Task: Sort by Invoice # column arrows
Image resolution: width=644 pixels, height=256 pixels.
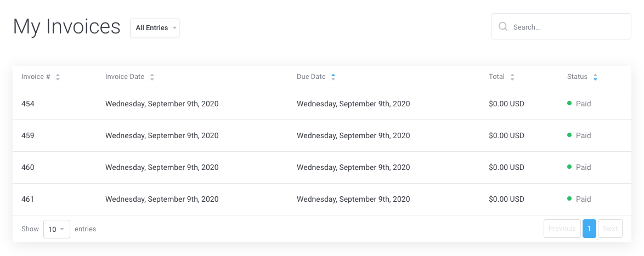Action: pyautogui.click(x=58, y=77)
